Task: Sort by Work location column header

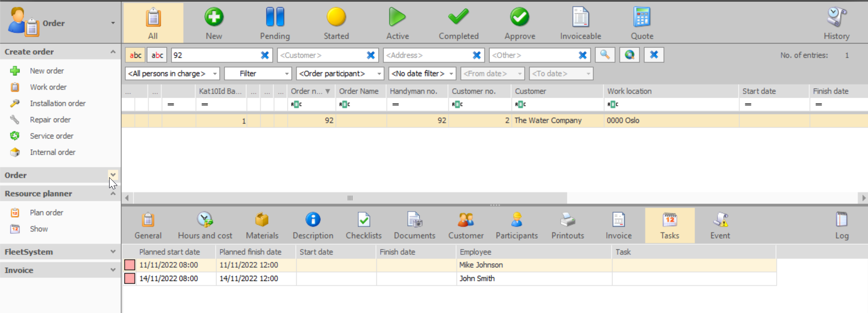Action: tap(671, 91)
